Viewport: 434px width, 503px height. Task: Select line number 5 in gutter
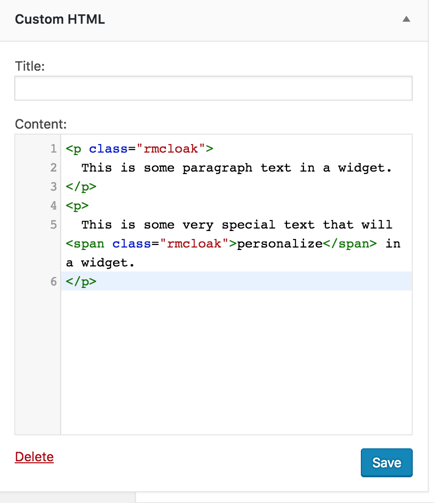click(53, 225)
